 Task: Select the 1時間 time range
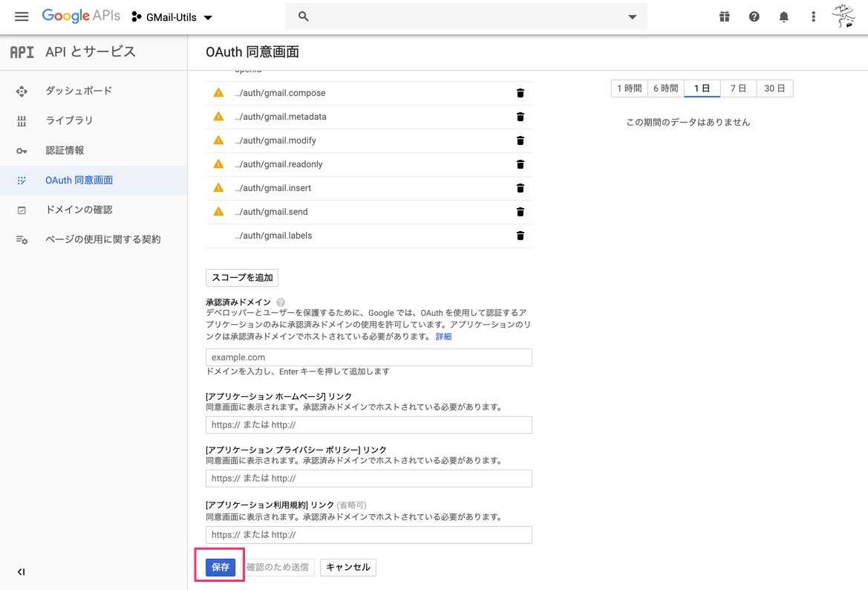point(628,88)
